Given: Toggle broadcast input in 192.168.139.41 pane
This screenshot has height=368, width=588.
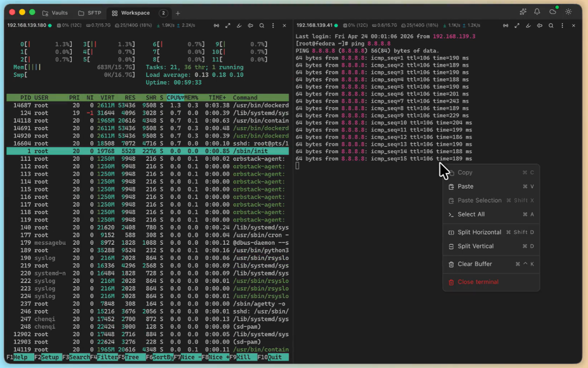Looking at the screenshot, I should 505,26.
